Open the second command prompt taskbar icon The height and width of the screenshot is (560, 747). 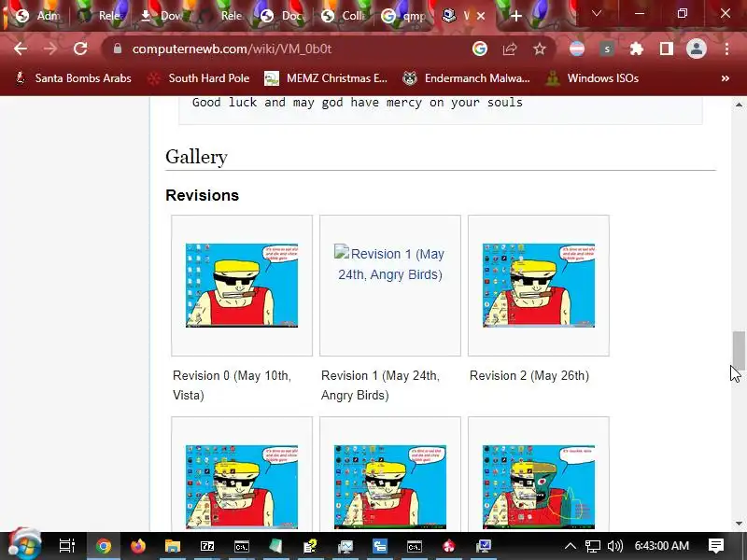tap(415, 546)
